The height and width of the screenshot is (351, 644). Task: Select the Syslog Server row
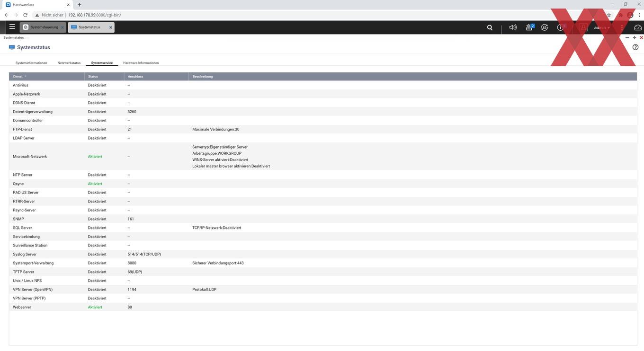point(323,254)
